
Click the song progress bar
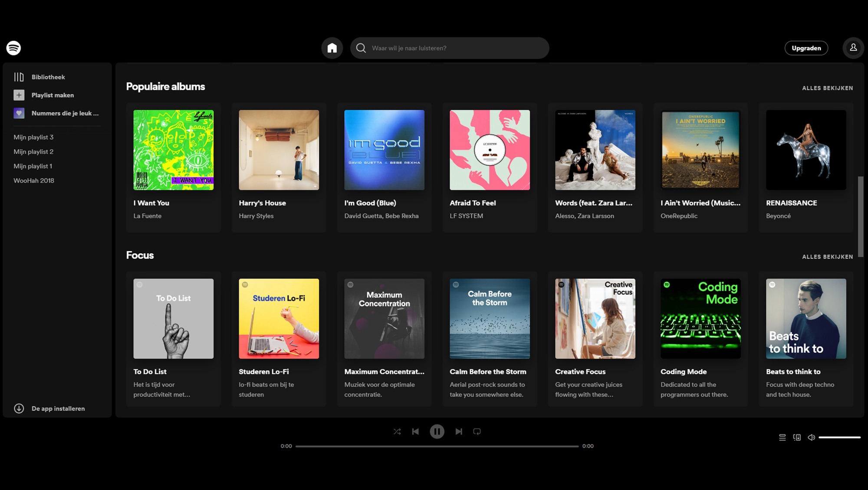click(x=437, y=446)
